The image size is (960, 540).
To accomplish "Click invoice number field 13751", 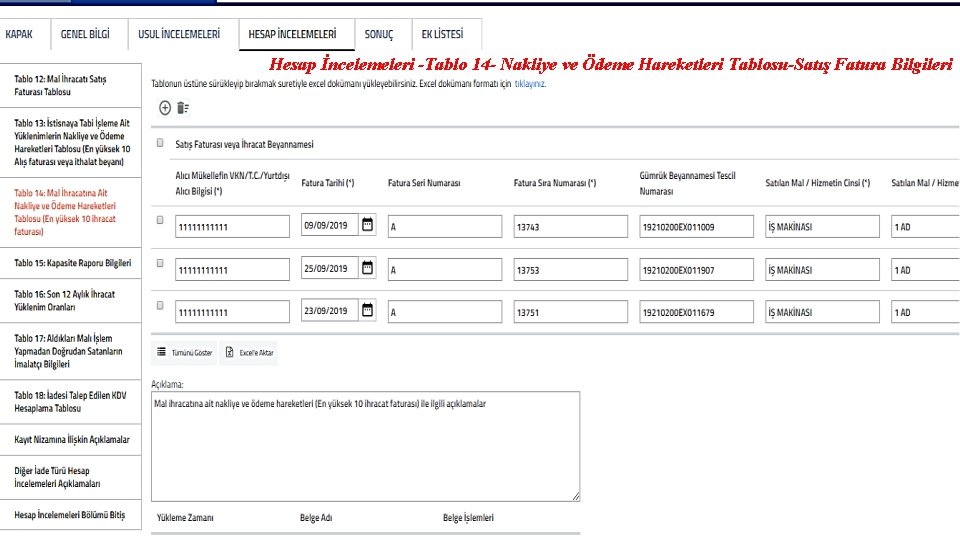I will (571, 312).
